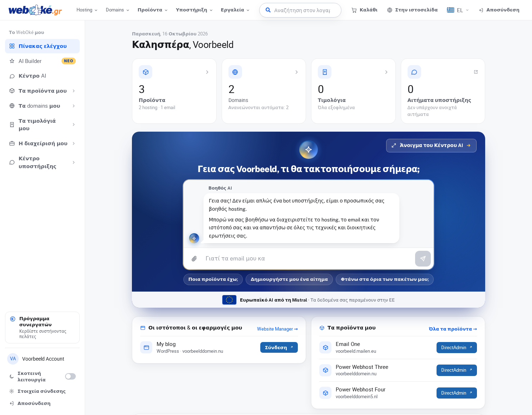Select Πίνακας ελέγχου in sidebar
532x415 pixels.
pyautogui.click(x=42, y=46)
